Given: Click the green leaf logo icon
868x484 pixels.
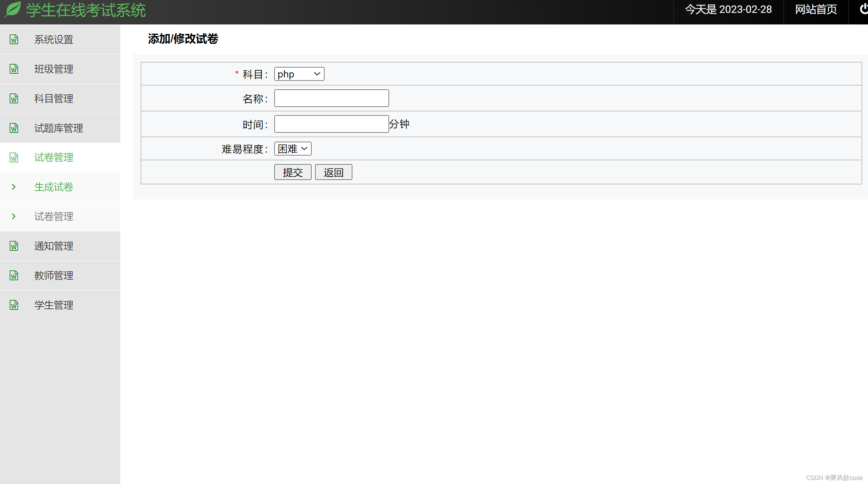Looking at the screenshot, I should pyautogui.click(x=13, y=10).
